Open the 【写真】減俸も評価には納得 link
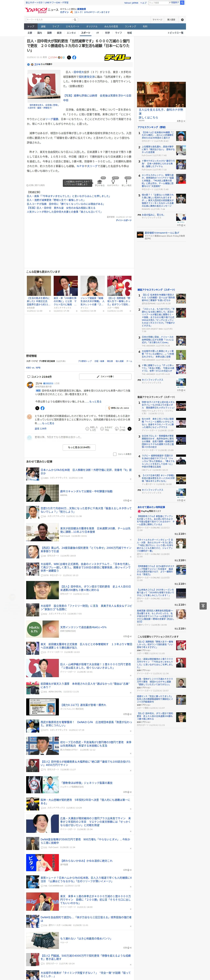Screen dimensions: 210x980 97,98
